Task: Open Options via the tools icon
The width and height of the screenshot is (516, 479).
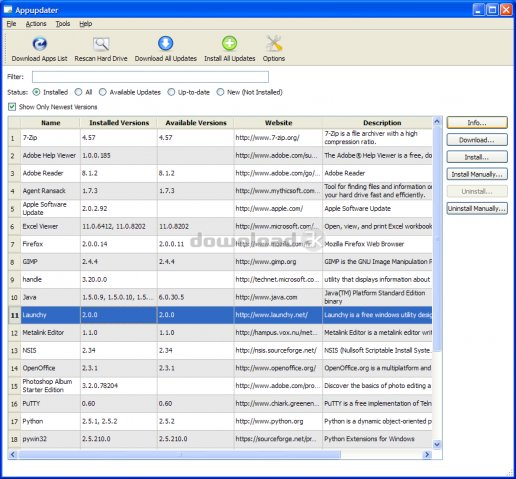Action: pos(274,43)
